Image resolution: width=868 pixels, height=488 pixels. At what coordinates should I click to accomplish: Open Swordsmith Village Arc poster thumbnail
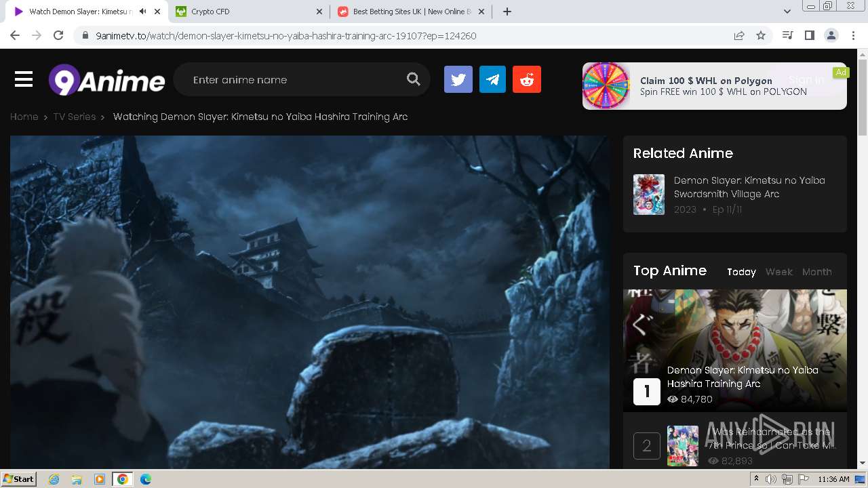click(x=649, y=195)
